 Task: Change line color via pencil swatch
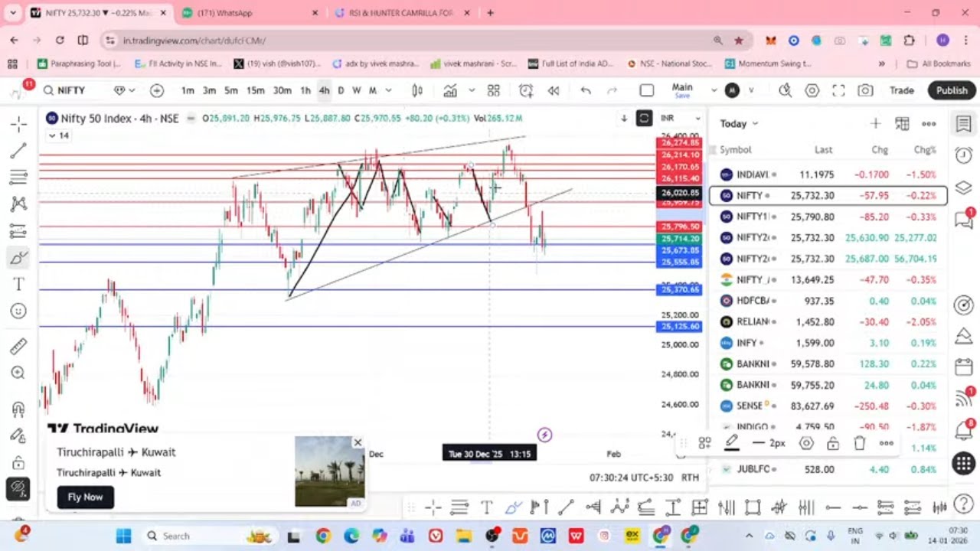pyautogui.click(x=732, y=443)
